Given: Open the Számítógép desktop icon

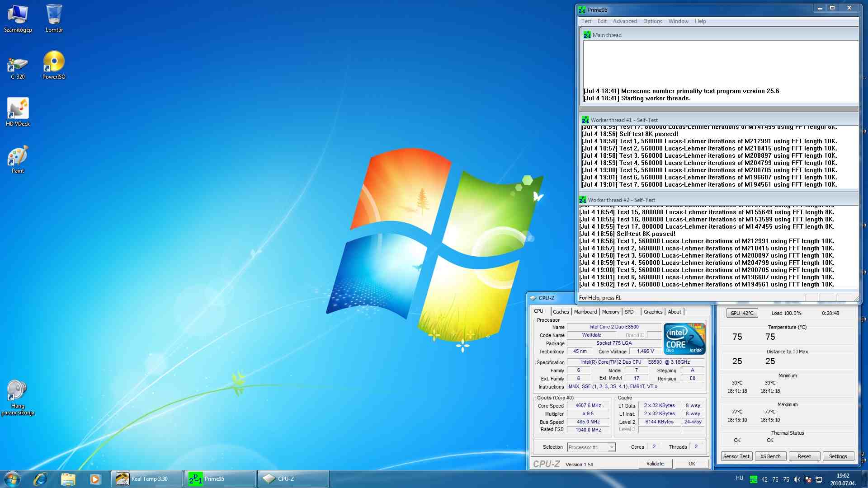Looking at the screenshot, I should [x=18, y=18].
